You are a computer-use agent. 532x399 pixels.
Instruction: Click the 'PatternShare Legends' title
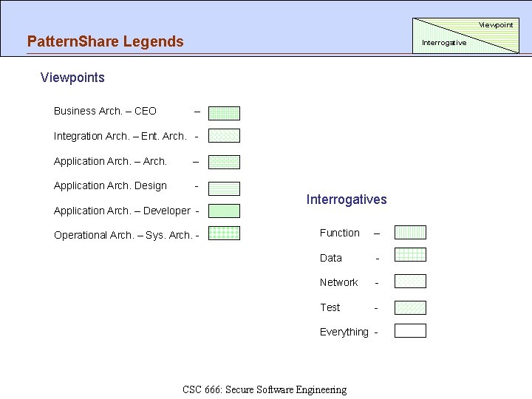click(106, 41)
